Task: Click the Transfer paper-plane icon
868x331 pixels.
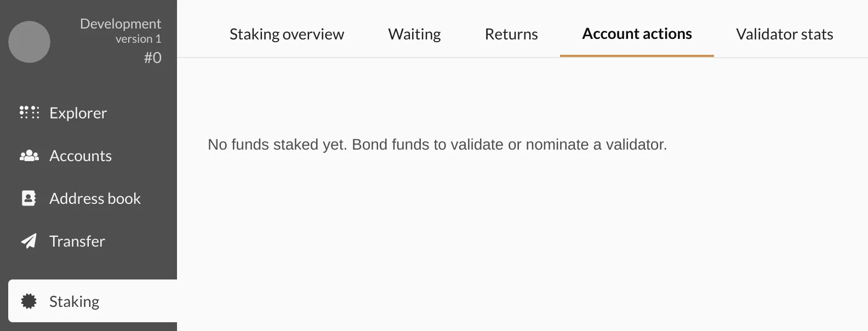Action: pos(29,241)
